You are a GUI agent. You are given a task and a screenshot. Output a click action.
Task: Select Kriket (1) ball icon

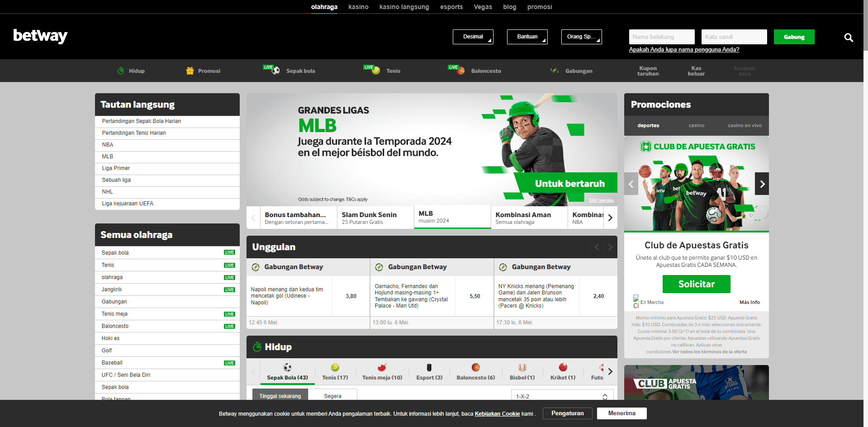(x=563, y=367)
